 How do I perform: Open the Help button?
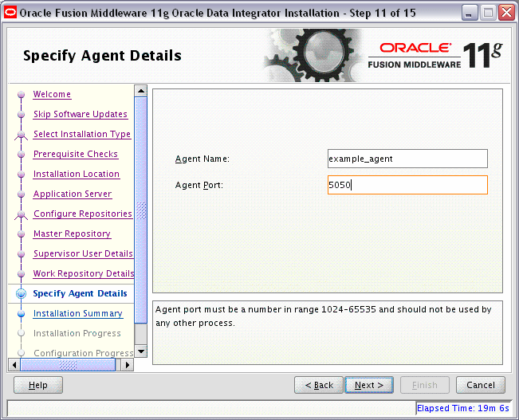(38, 385)
